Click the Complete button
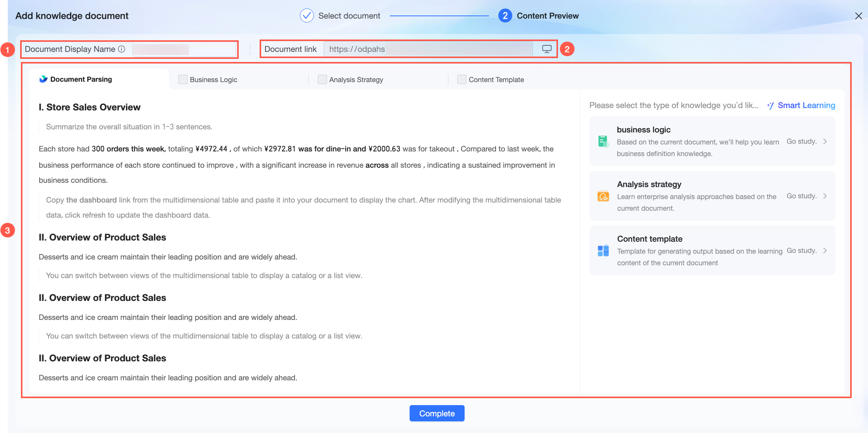Image resolution: width=868 pixels, height=433 pixels. (437, 413)
